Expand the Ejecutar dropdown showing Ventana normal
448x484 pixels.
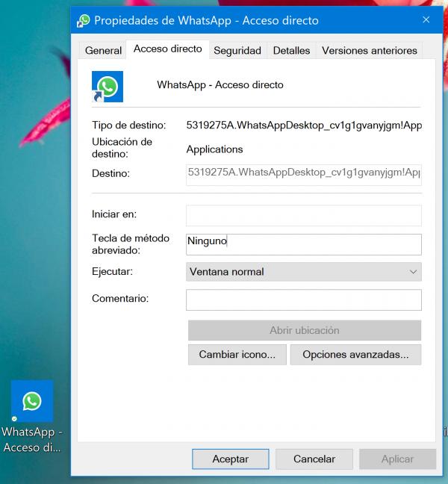coord(304,272)
